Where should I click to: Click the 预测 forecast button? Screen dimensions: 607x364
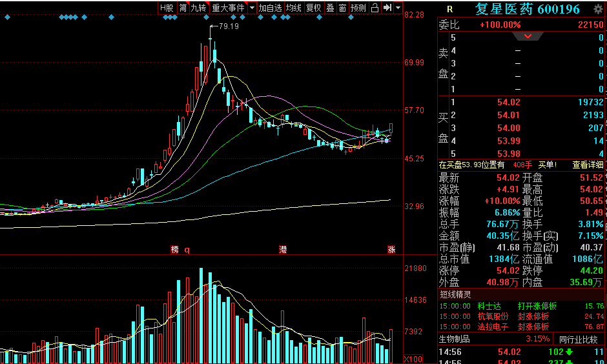(x=358, y=8)
